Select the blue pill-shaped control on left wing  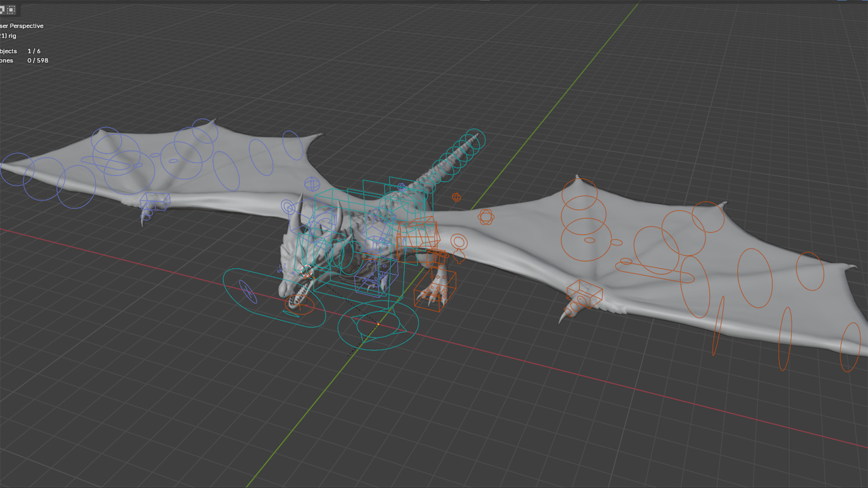coord(105,164)
